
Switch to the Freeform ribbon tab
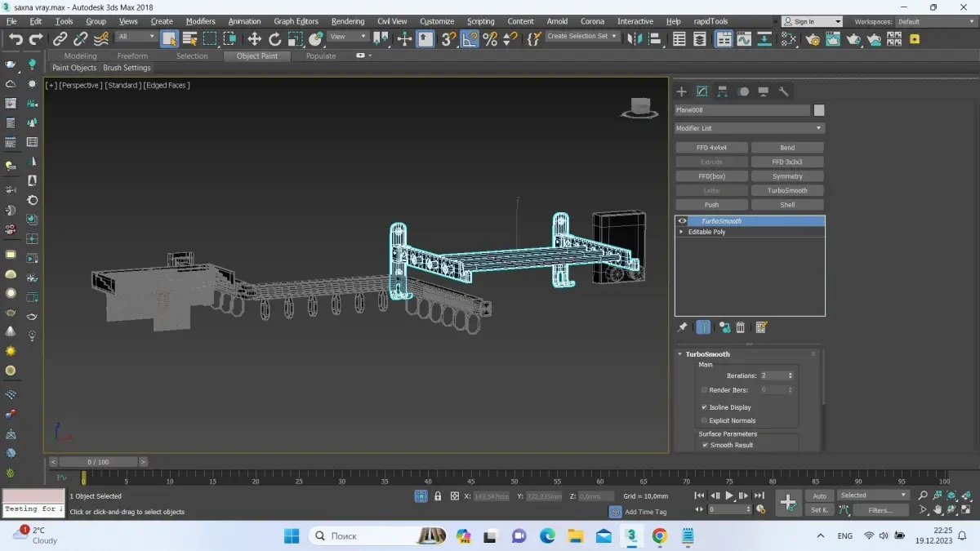point(132,56)
